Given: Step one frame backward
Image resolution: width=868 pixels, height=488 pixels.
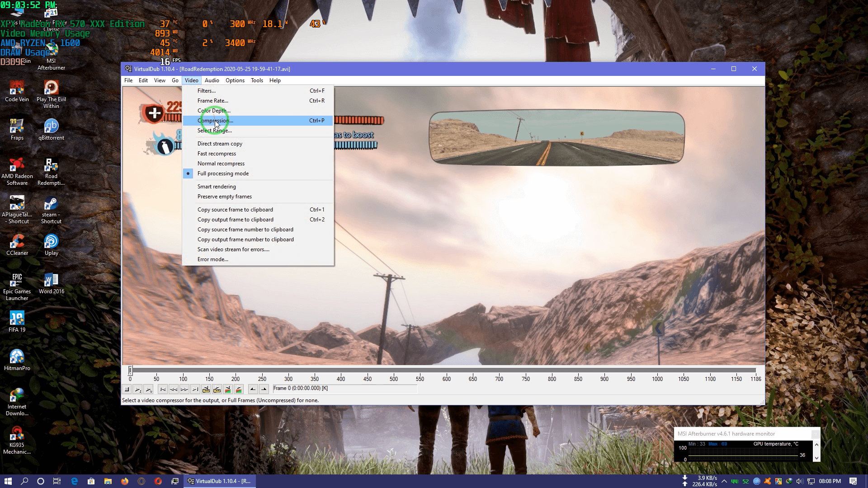Looking at the screenshot, I should tap(174, 389).
